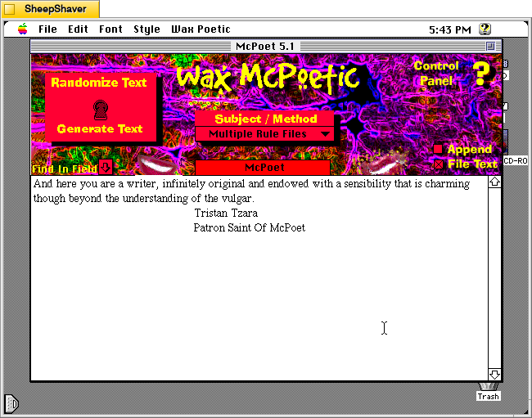This screenshot has height=418, width=532.
Task: Open the Apple menu
Action: coord(23,29)
